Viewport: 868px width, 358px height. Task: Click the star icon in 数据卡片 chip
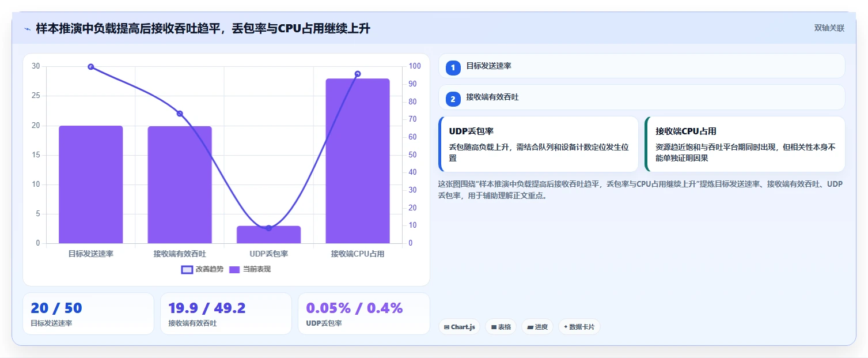pyautogui.click(x=566, y=327)
